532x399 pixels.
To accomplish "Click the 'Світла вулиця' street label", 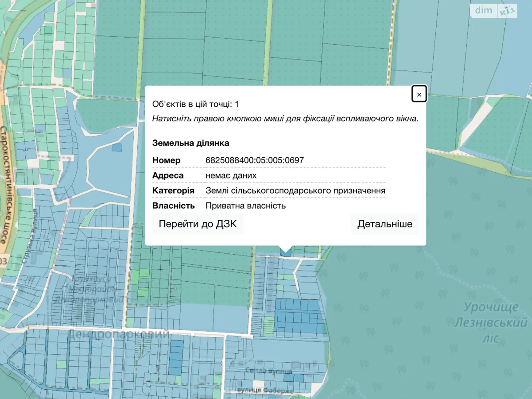I will pos(269,370).
